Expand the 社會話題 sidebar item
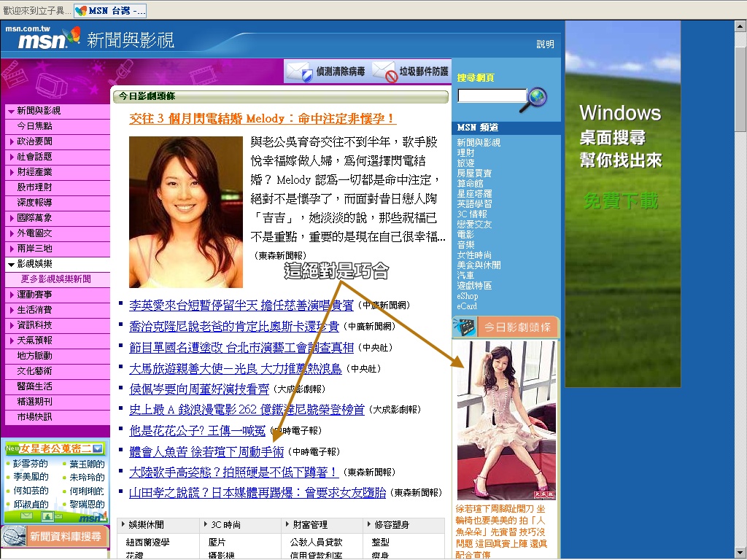 tap(12, 157)
